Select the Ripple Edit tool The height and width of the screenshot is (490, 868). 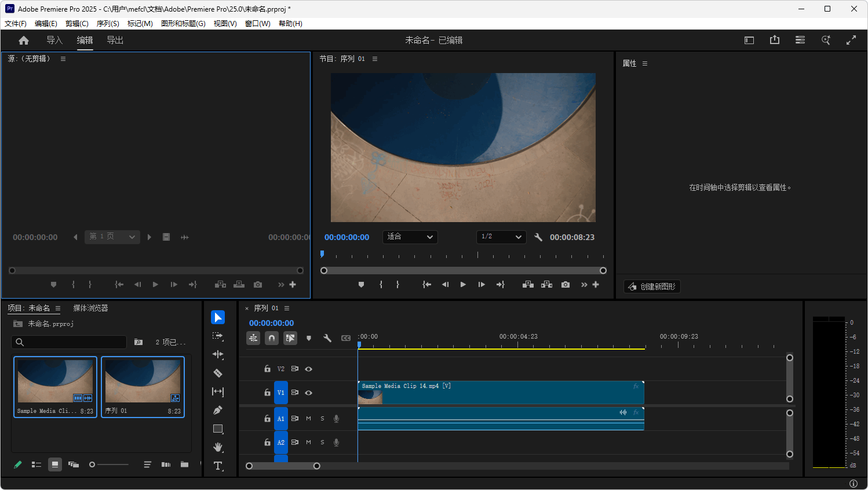218,354
